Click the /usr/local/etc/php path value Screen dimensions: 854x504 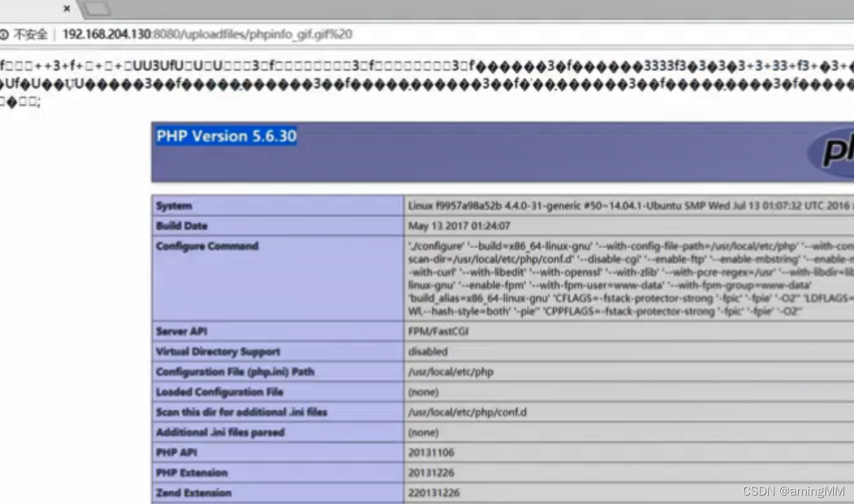(x=451, y=371)
